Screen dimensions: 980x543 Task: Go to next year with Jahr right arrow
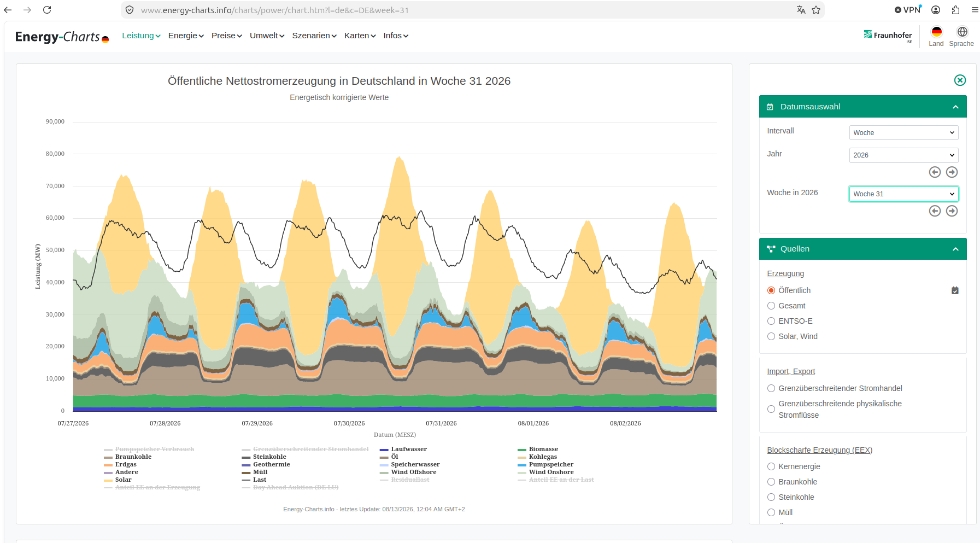coord(952,172)
